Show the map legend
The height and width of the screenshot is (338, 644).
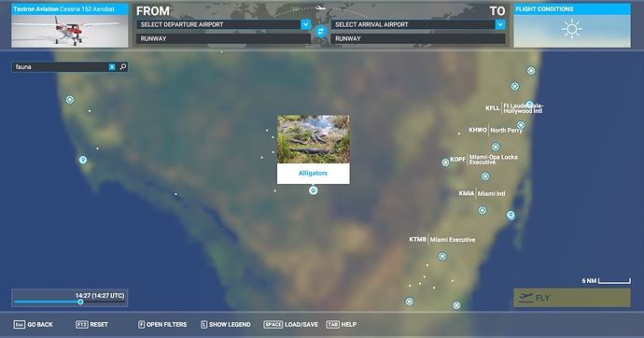226,324
